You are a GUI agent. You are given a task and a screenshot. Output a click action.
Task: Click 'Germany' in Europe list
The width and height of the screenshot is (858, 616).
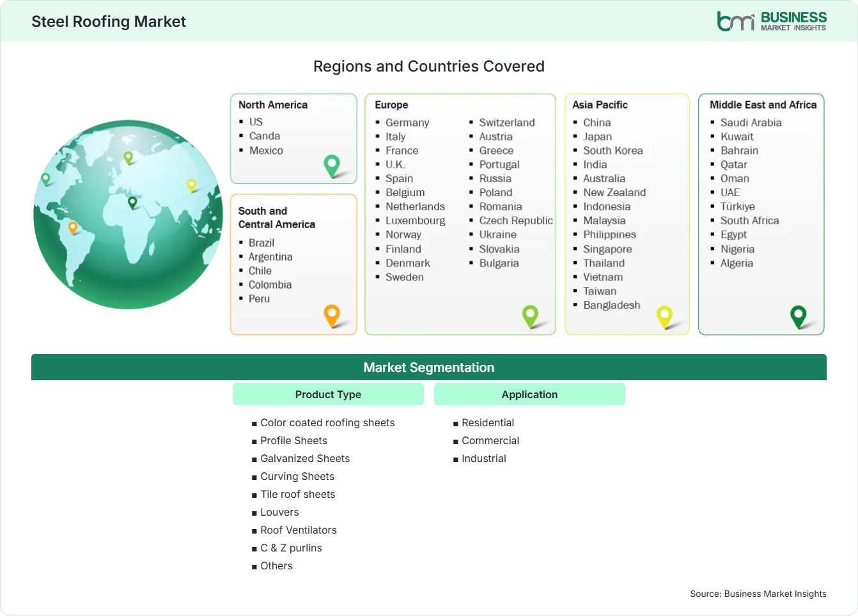coord(407,123)
